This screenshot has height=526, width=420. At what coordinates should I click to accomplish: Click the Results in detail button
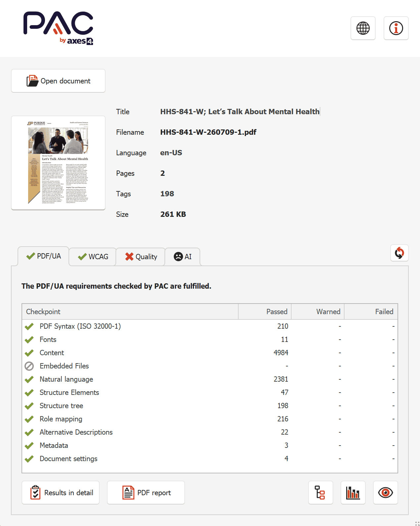click(61, 493)
